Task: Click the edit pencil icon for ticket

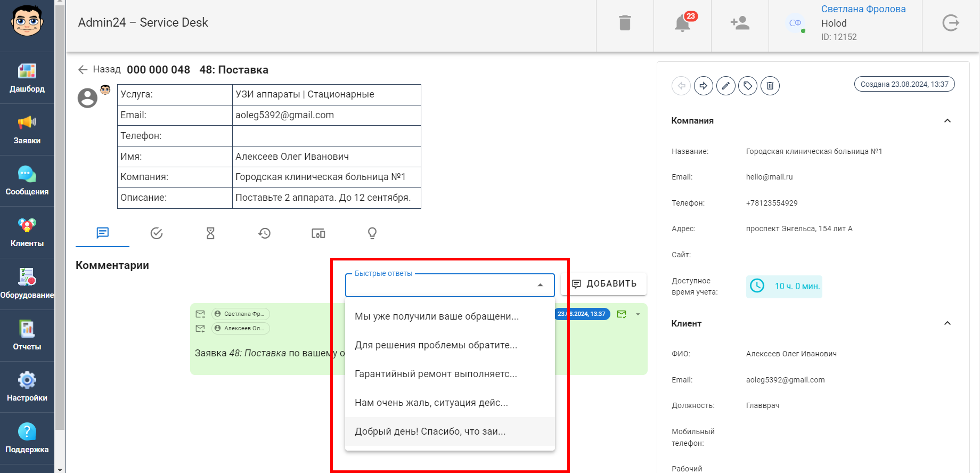Action: 726,86
